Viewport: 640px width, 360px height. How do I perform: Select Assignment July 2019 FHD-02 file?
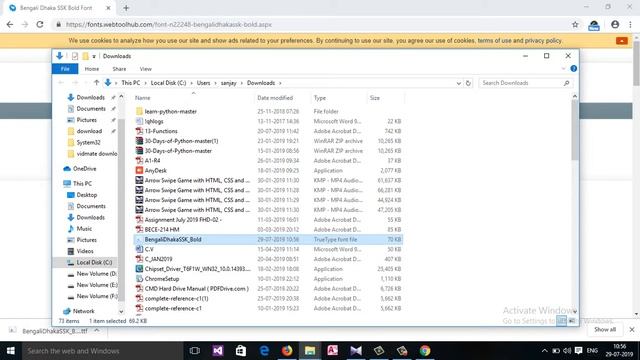click(x=183, y=220)
